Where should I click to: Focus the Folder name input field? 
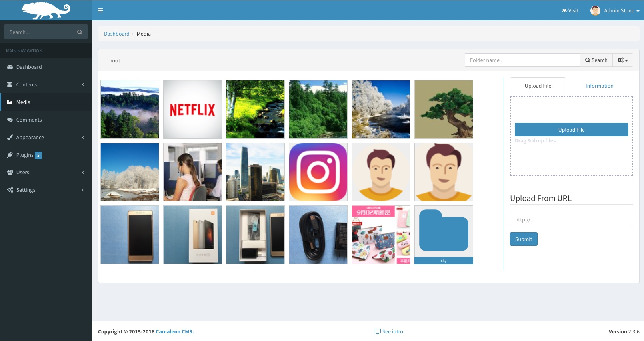[x=522, y=60]
